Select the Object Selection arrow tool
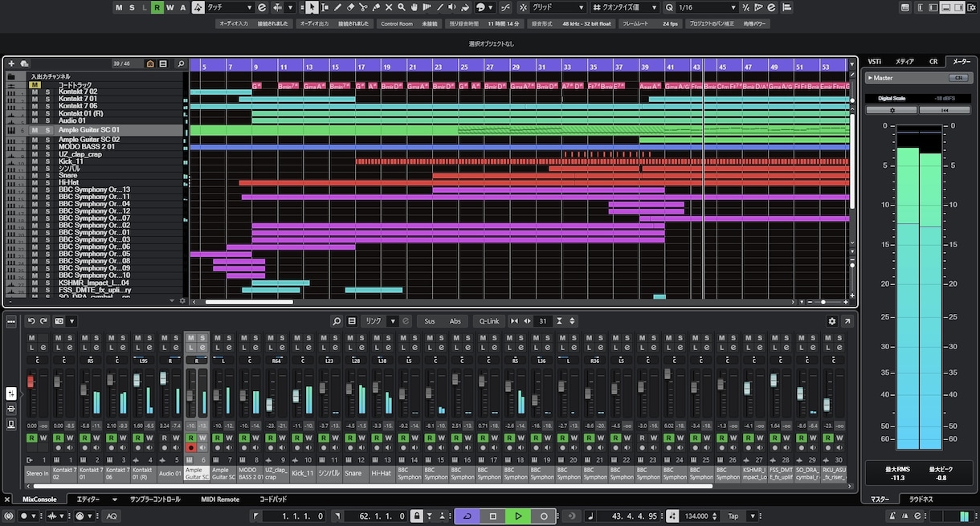The width and height of the screenshot is (980, 526). click(312, 7)
